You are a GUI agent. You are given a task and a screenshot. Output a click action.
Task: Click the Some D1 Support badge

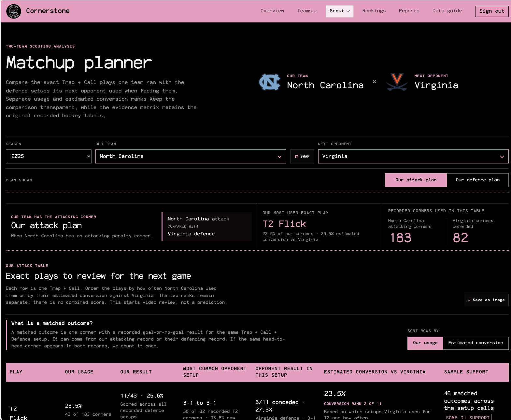point(468,418)
